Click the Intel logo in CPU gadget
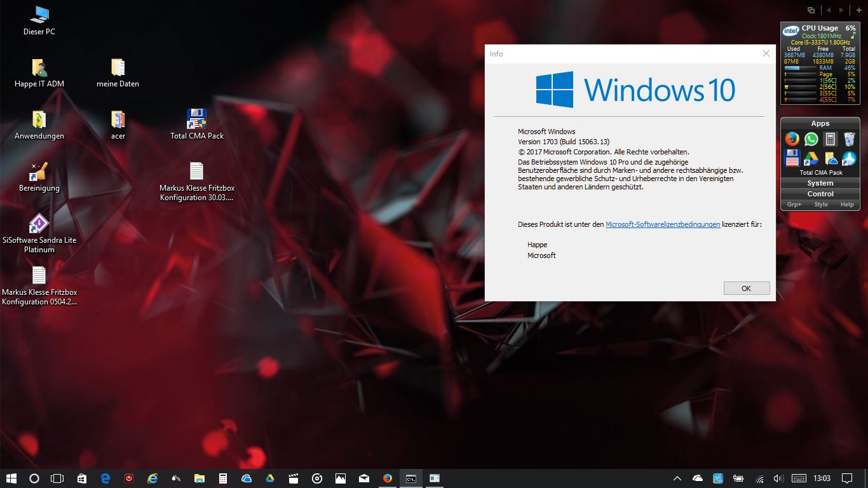The image size is (868, 488). [790, 30]
